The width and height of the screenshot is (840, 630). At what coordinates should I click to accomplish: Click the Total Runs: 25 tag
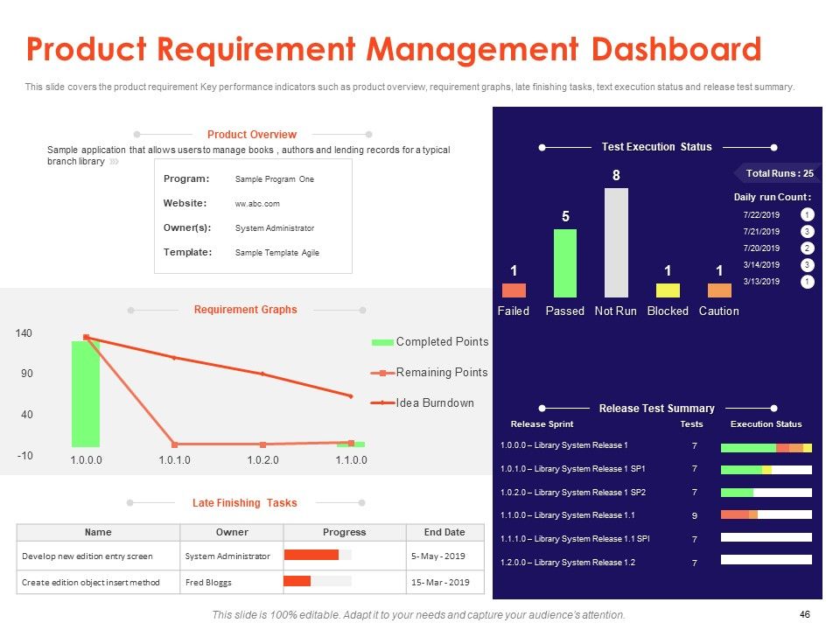point(776,173)
